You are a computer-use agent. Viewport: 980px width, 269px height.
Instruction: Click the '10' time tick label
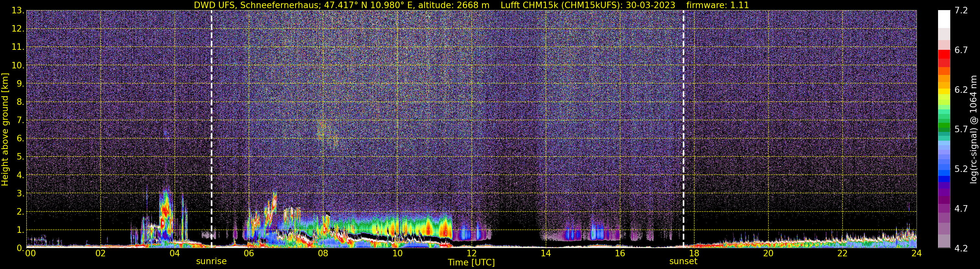point(397,254)
